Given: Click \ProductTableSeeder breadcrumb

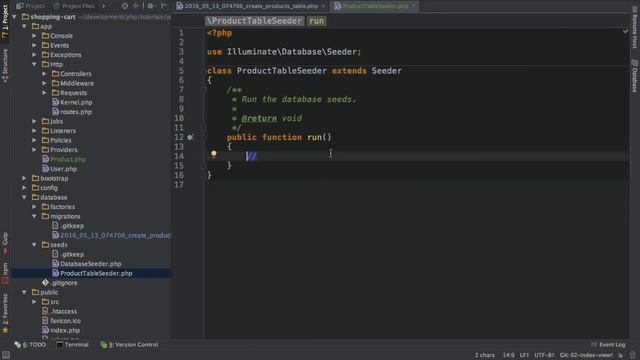Looking at the screenshot, I should [x=254, y=21].
